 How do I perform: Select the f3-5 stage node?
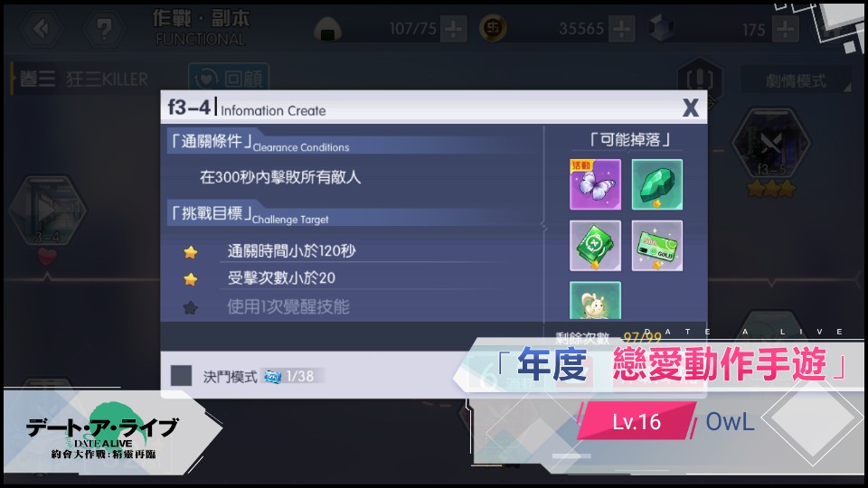click(x=771, y=144)
